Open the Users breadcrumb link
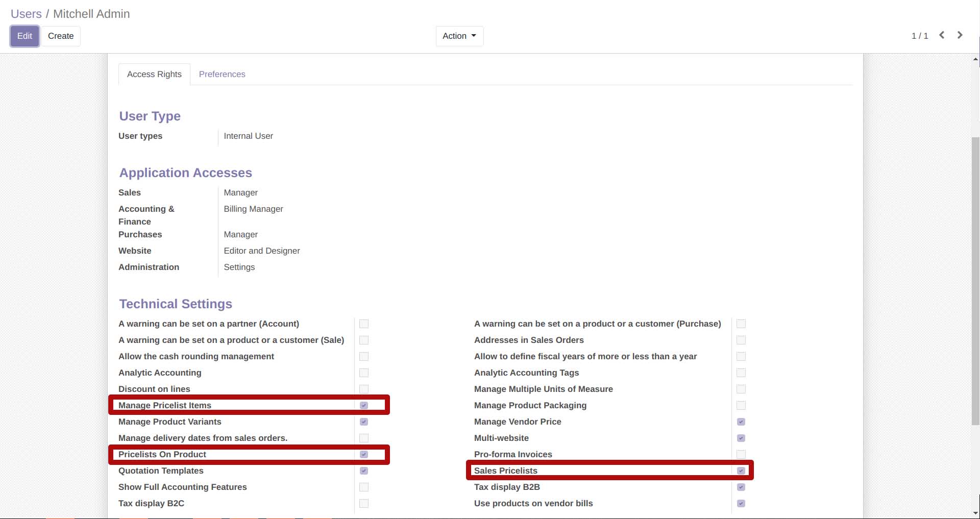The width and height of the screenshot is (980, 519). (x=26, y=14)
